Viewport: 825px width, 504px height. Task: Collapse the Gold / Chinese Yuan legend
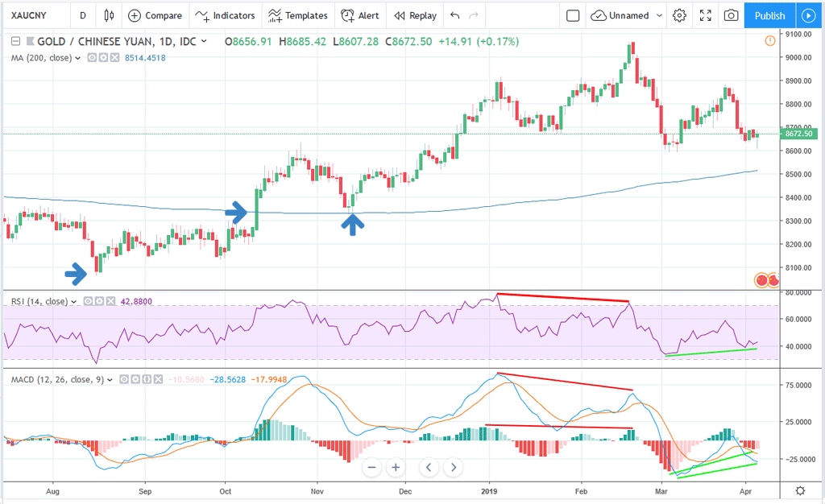[16, 41]
